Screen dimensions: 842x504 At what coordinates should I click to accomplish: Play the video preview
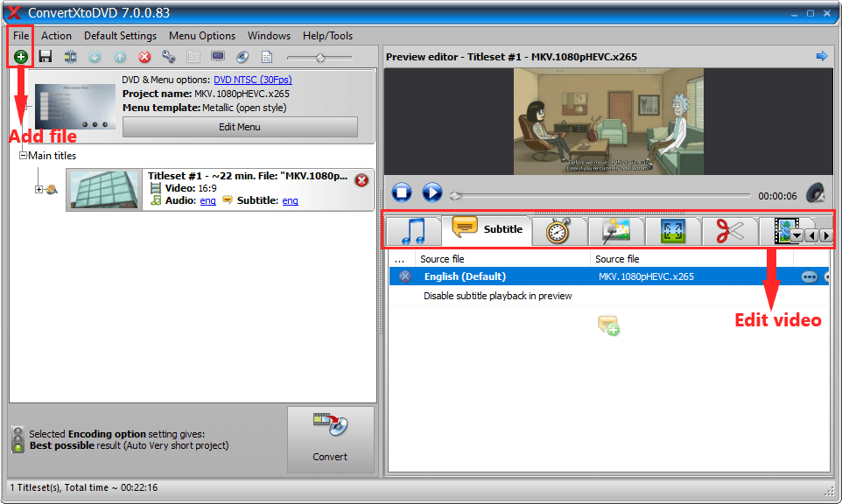click(432, 193)
